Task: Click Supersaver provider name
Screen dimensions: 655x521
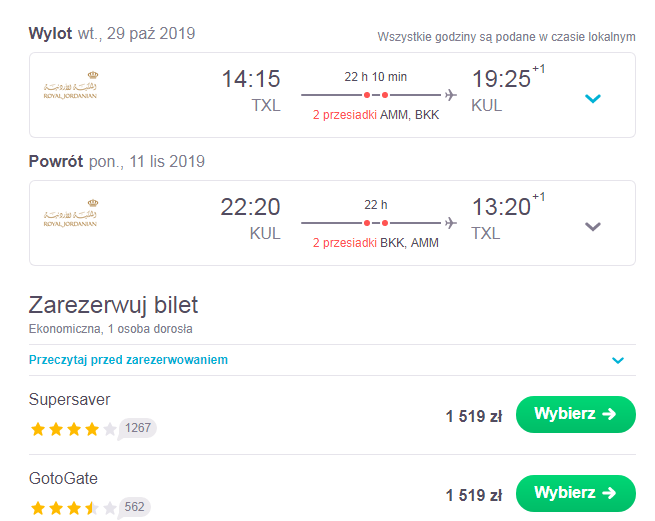Action: coord(69,399)
